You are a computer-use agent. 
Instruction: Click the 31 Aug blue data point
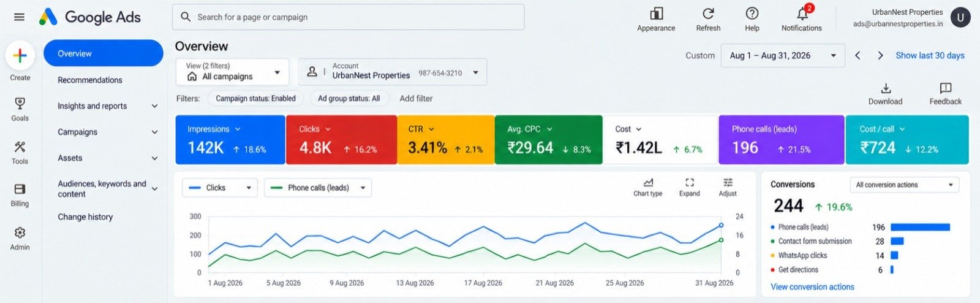click(721, 225)
